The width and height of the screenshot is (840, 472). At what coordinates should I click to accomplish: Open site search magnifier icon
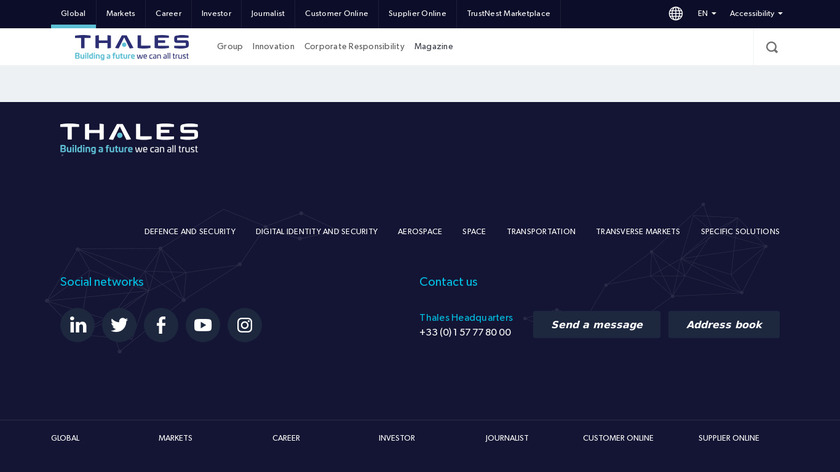[x=771, y=47]
